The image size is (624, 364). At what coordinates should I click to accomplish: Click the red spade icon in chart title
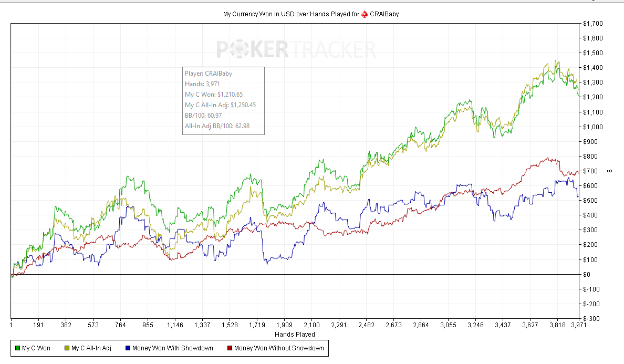pyautogui.click(x=365, y=14)
